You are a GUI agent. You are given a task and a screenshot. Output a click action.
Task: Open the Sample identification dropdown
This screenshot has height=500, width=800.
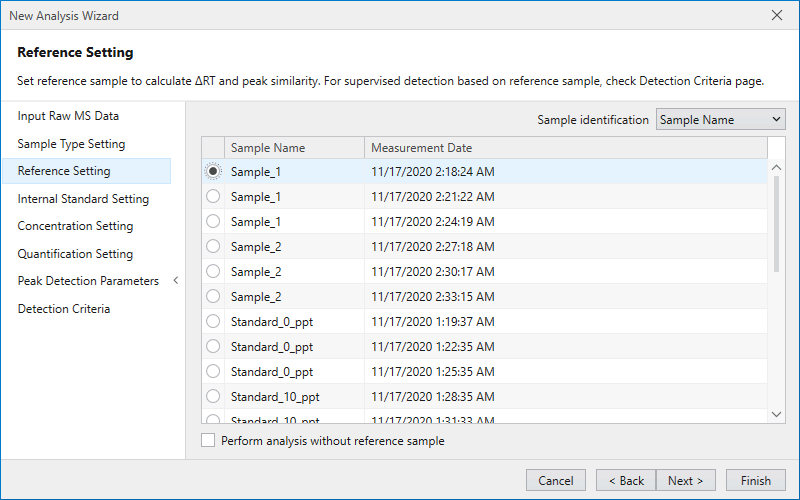720,120
